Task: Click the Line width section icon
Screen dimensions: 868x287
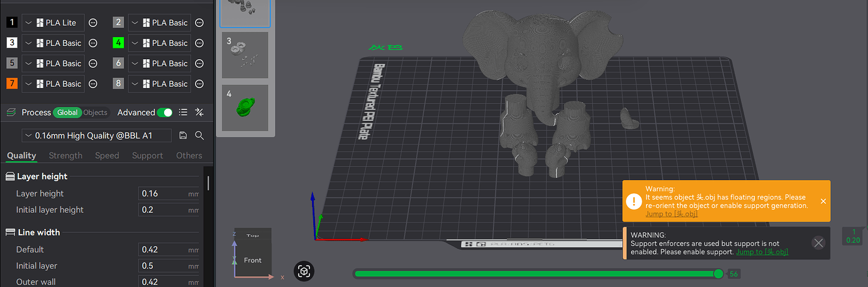Action: point(10,232)
